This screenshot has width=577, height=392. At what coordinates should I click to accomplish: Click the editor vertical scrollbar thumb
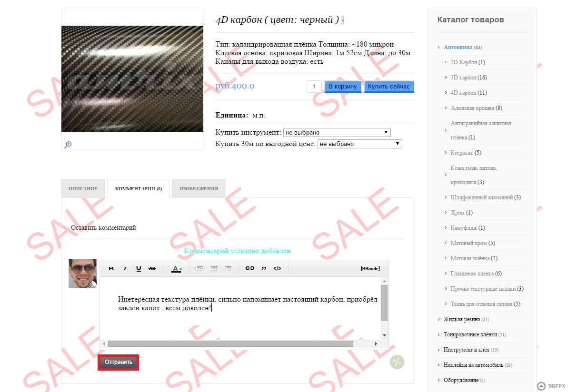384,303
